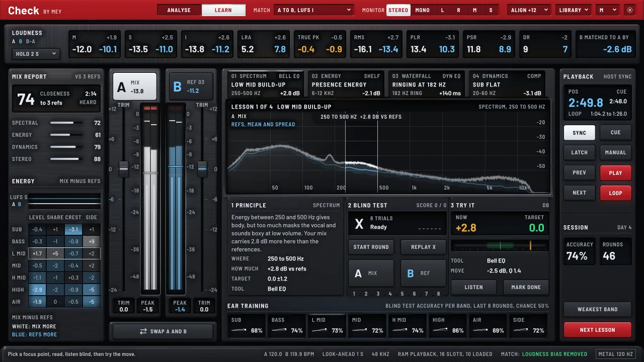
Task: Open the settings gear icon
Action: pyautogui.click(x=629, y=10)
